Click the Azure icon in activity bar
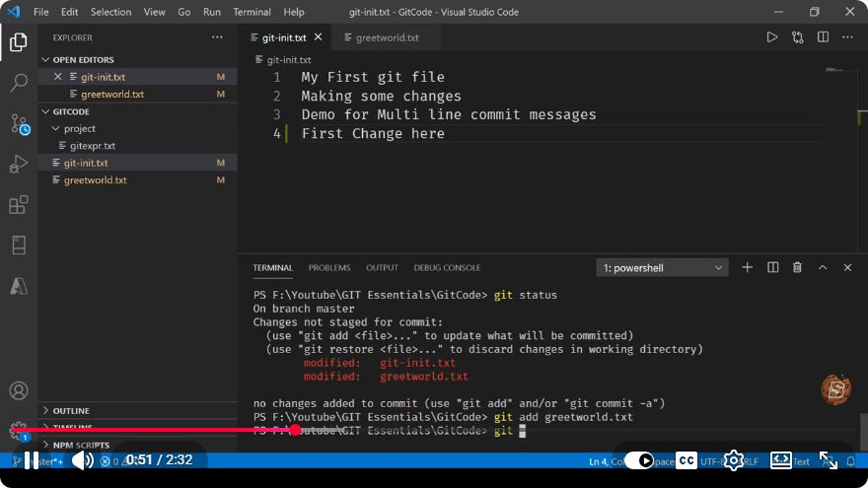 [x=19, y=286]
